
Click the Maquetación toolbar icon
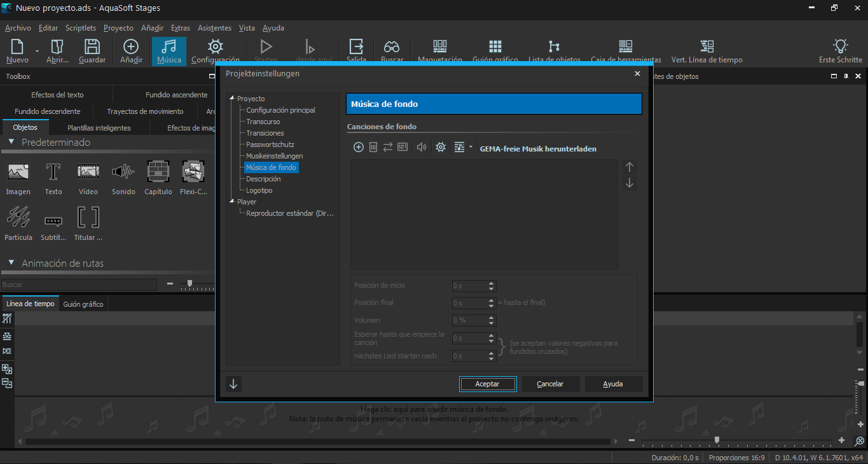[440, 51]
